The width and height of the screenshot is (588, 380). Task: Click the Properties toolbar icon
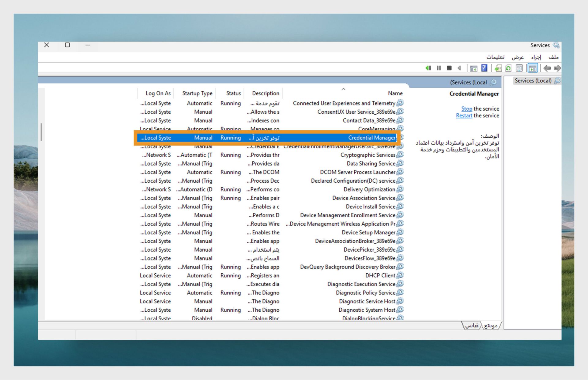[x=519, y=68]
